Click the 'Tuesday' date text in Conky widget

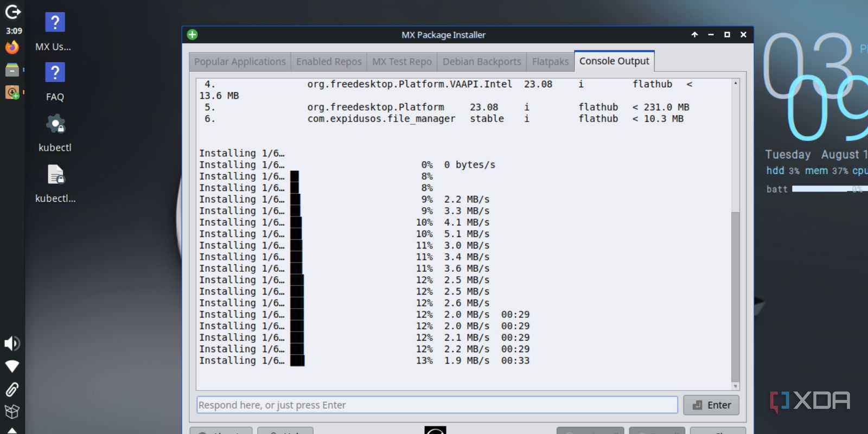click(788, 155)
